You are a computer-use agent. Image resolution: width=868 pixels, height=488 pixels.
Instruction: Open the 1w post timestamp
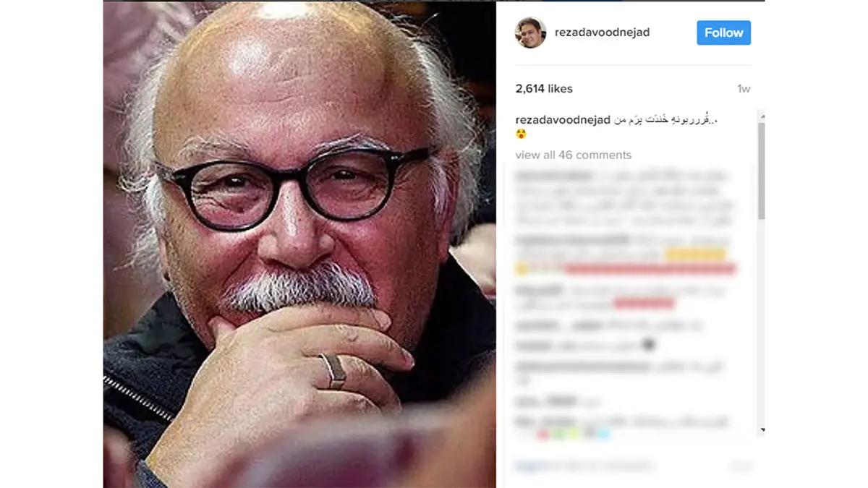[x=744, y=89]
